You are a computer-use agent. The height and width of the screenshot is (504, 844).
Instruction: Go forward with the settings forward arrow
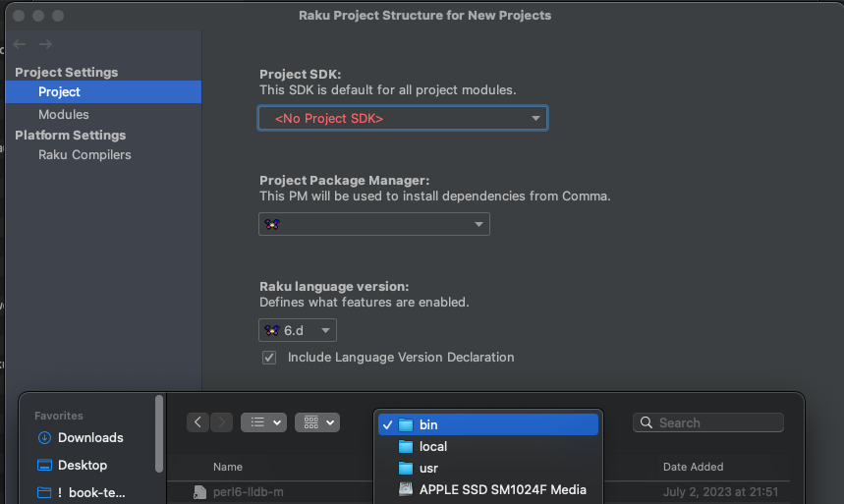[x=46, y=44]
